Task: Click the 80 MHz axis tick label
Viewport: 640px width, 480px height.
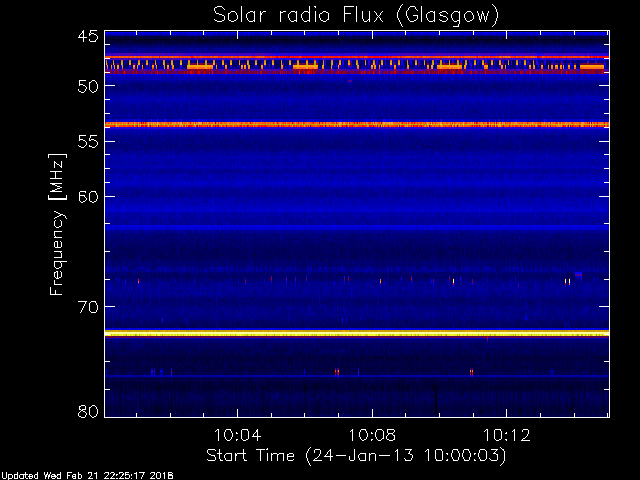Action: click(x=87, y=411)
